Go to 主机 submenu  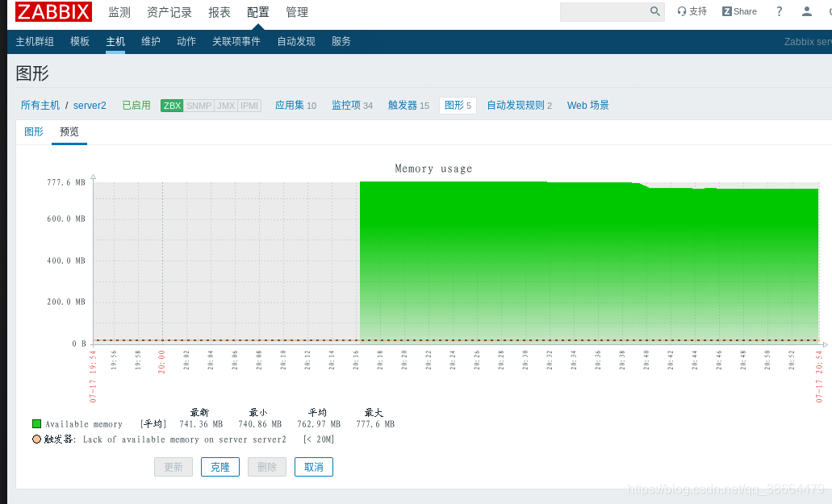(115, 41)
